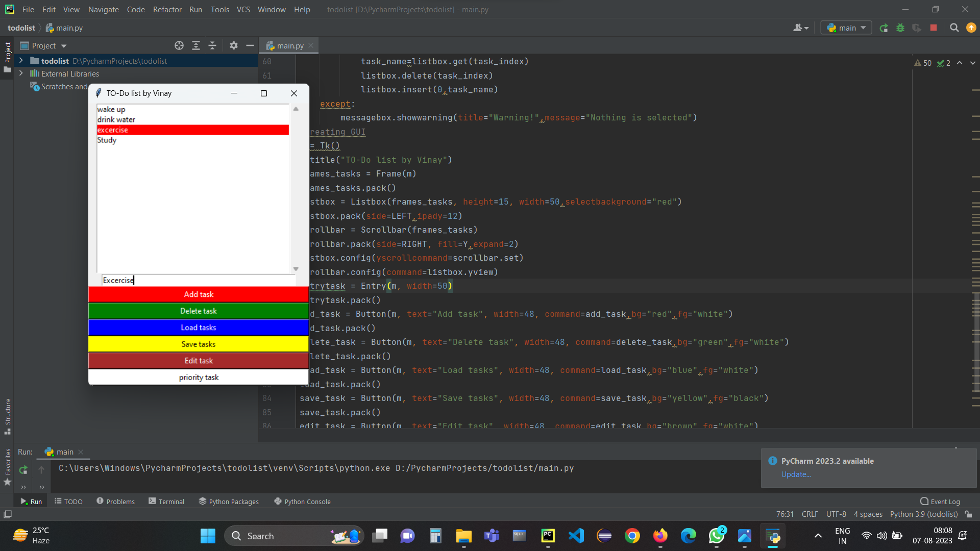Open Search Everywhere via the magnifier icon
This screenshot has width=980, height=551.
(954, 28)
